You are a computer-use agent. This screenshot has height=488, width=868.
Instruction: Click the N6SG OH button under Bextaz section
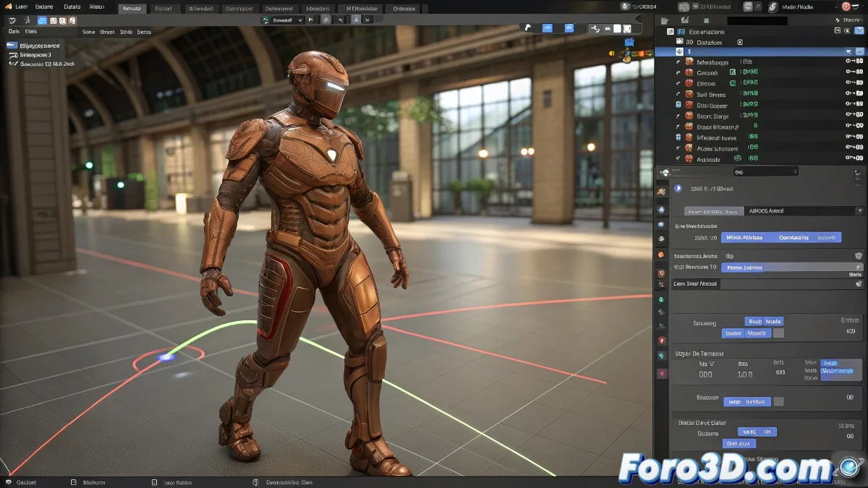(x=757, y=432)
